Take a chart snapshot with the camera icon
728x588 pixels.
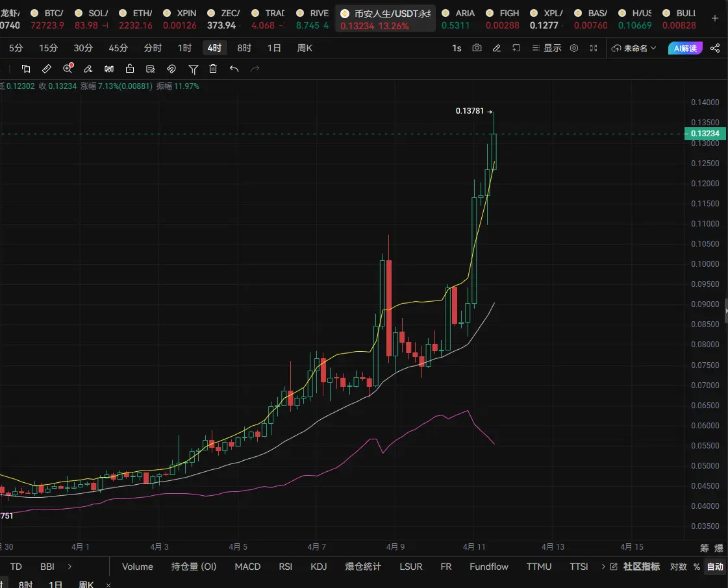[477, 48]
